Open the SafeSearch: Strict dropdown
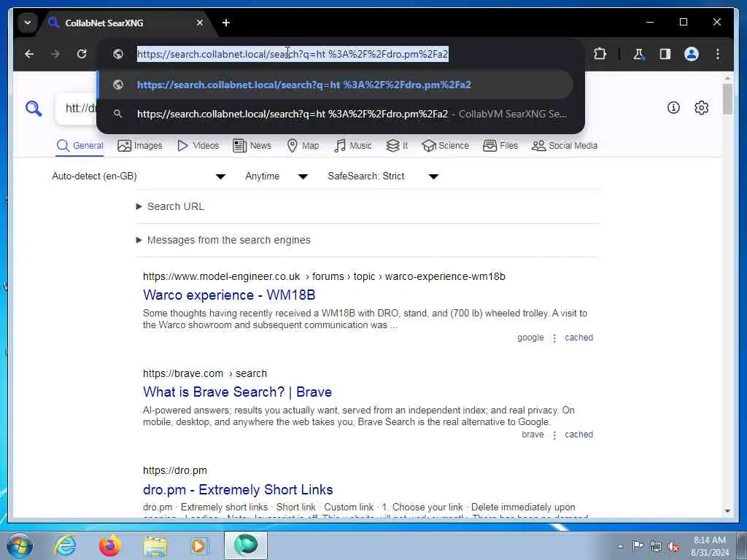The image size is (747, 560). (x=382, y=176)
